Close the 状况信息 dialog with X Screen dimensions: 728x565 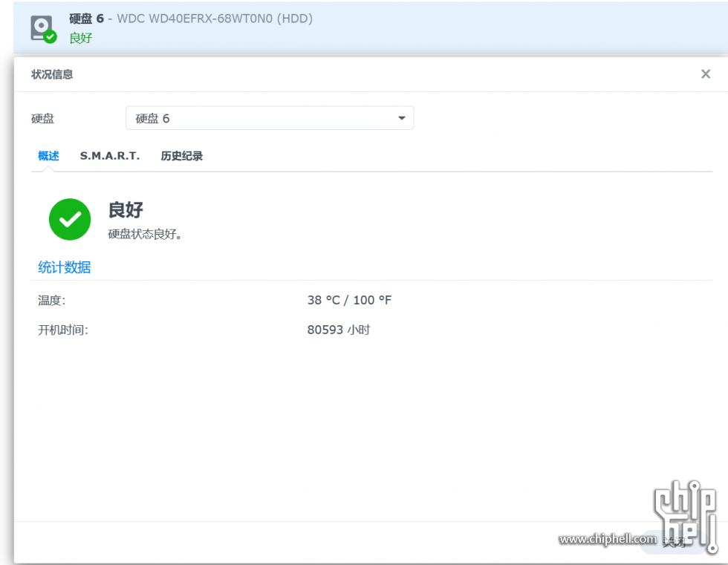[x=705, y=74]
